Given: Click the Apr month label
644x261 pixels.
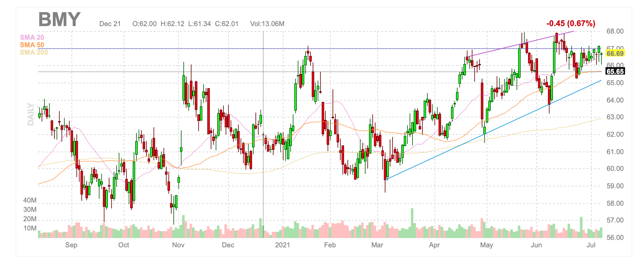Looking at the screenshot, I should pyautogui.click(x=434, y=245).
